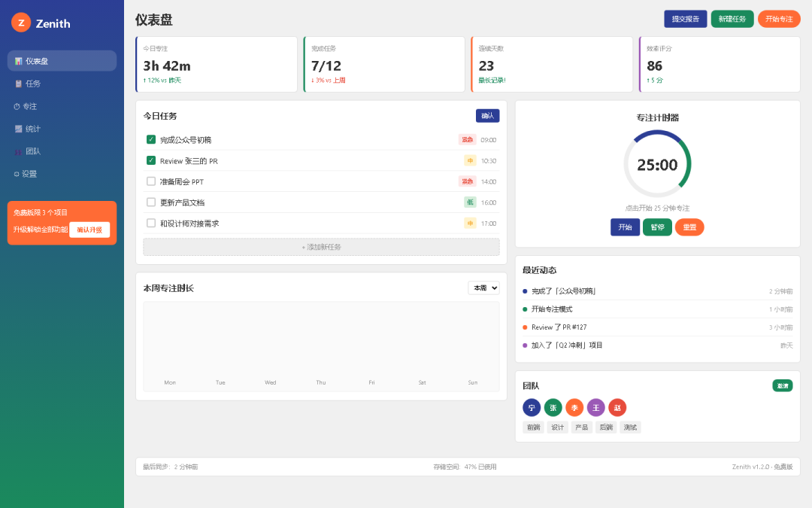This screenshot has height=508, width=812.
Task: Open 仪表盘 in the sidebar
Action: [62, 61]
